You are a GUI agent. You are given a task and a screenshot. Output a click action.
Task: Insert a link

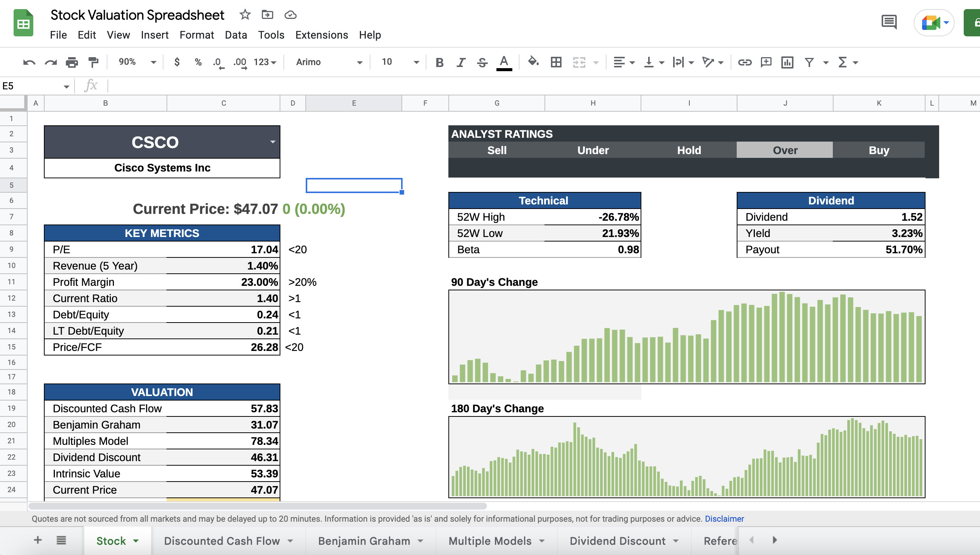[745, 62]
